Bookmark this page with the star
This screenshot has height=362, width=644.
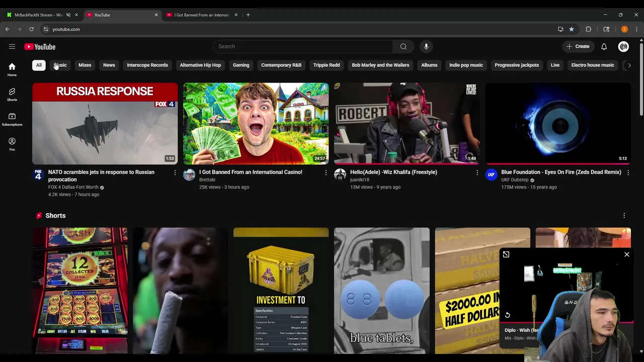(x=572, y=29)
